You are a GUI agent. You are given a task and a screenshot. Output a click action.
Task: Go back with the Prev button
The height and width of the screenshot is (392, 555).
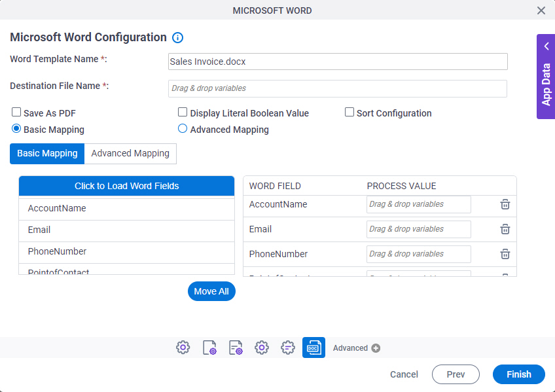click(x=456, y=374)
